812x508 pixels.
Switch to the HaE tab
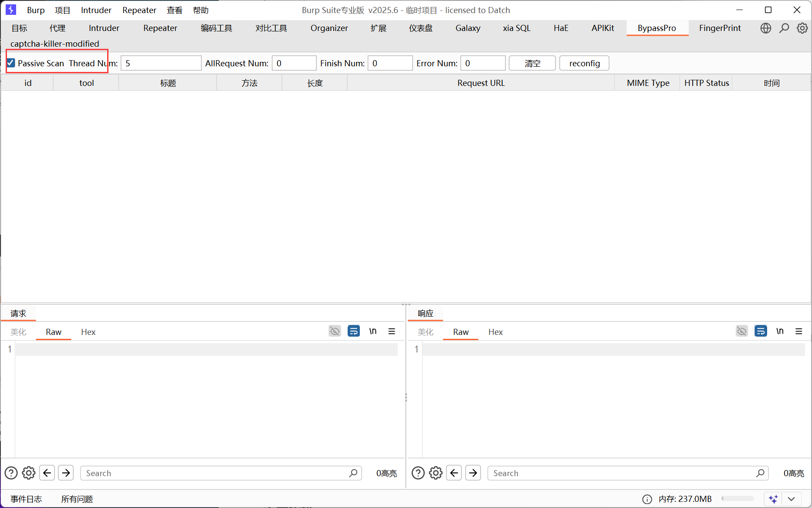[x=561, y=28]
